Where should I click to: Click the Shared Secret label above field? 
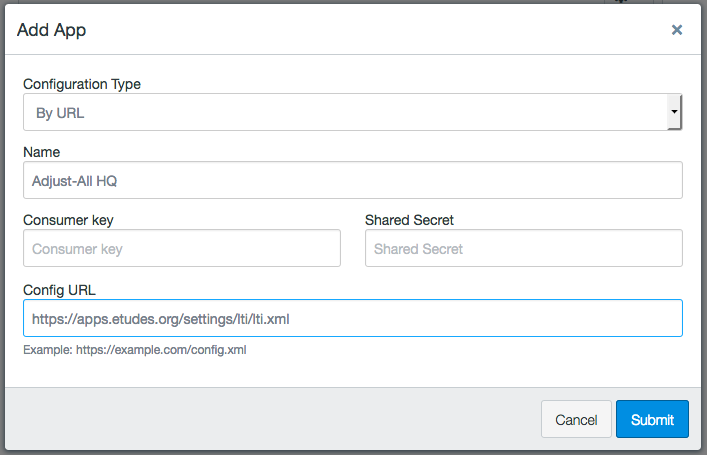[x=409, y=220]
